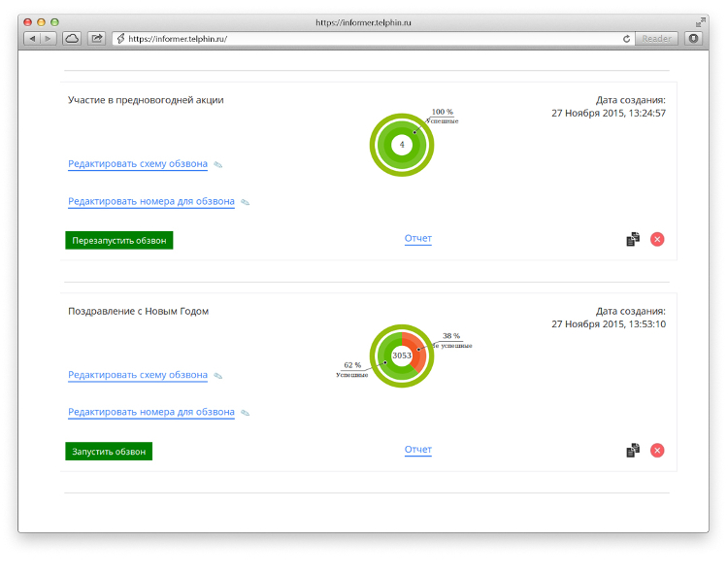Open the iCloud tabs button in toolbar
This screenshot has height=576, width=728.
[72, 39]
